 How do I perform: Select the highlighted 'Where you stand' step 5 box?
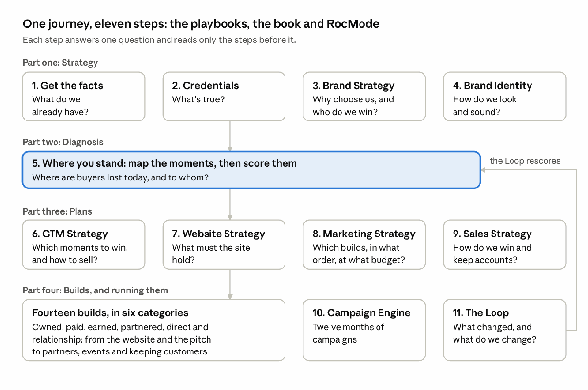click(251, 170)
